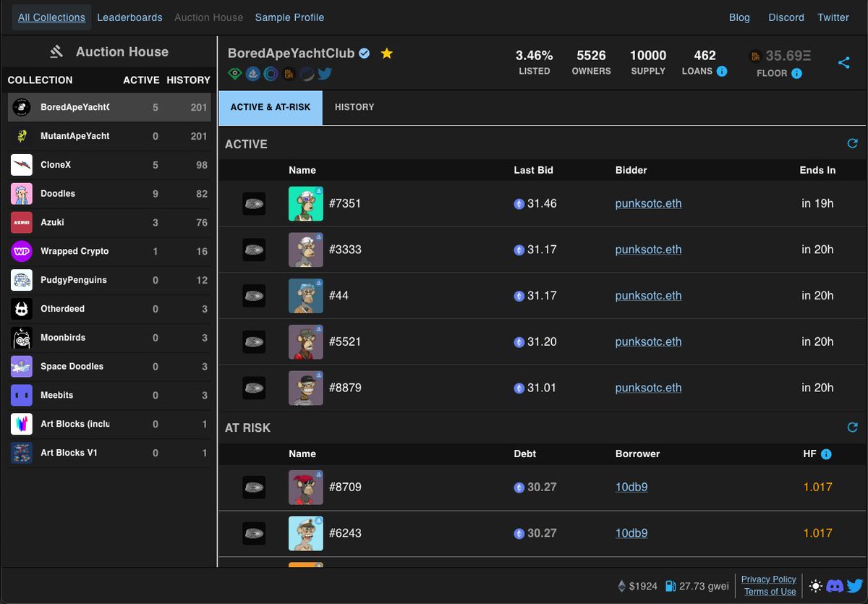
Task: Click the Otherdeed collection logo
Action: (x=22, y=309)
